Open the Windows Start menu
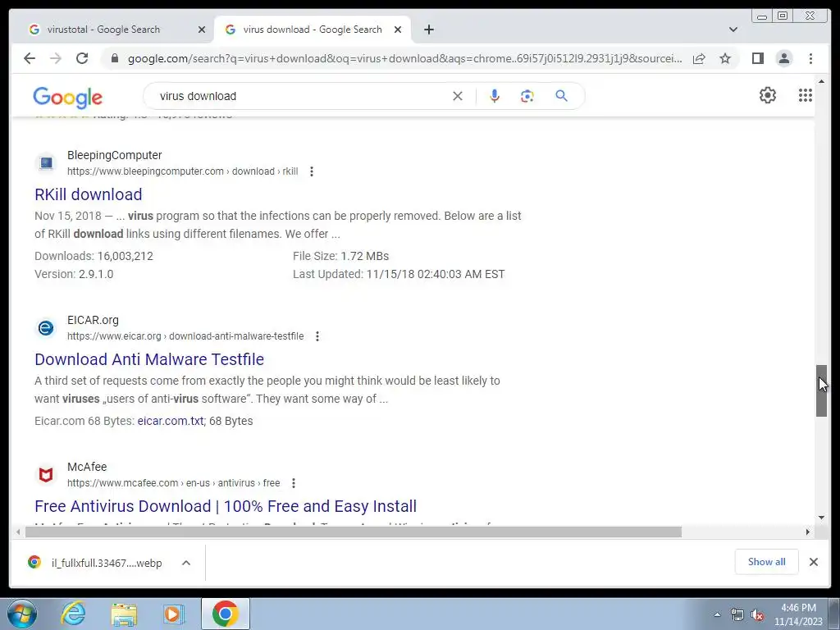Screen dimensions: 840x630 [22, 614]
